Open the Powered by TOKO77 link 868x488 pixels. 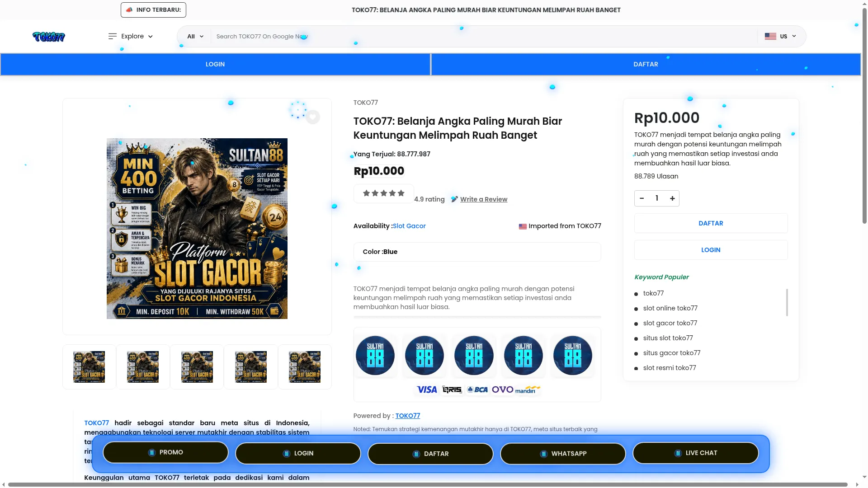407,416
